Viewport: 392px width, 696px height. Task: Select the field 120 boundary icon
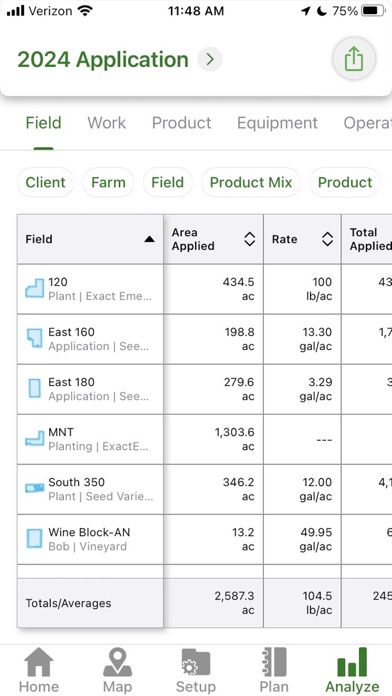[34, 289]
